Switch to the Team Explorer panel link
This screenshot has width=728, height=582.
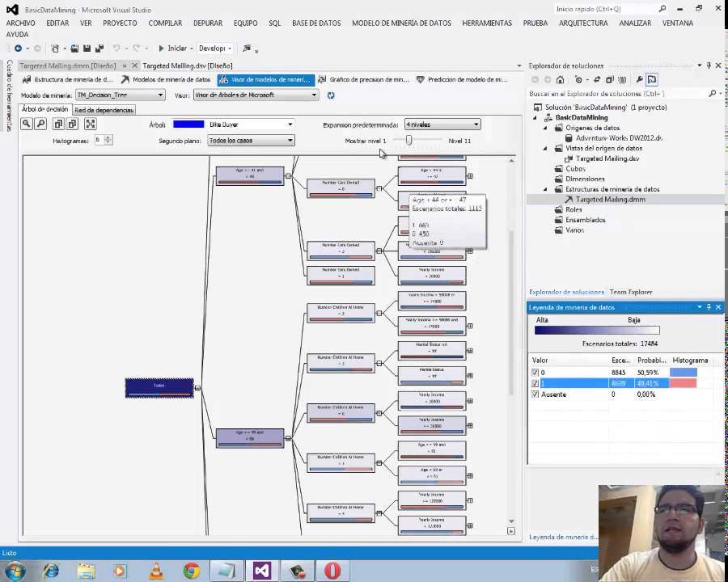(x=631, y=292)
